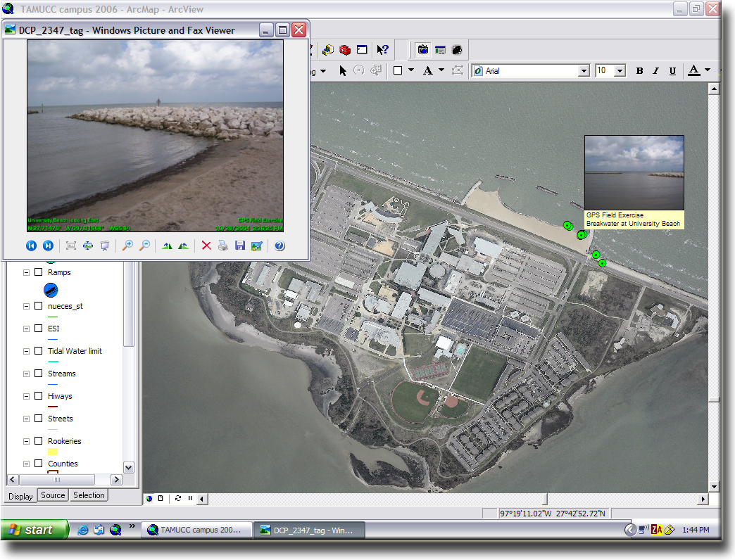The image size is (735, 560).
Task: Turn on the ESI layer
Action: [39, 329]
